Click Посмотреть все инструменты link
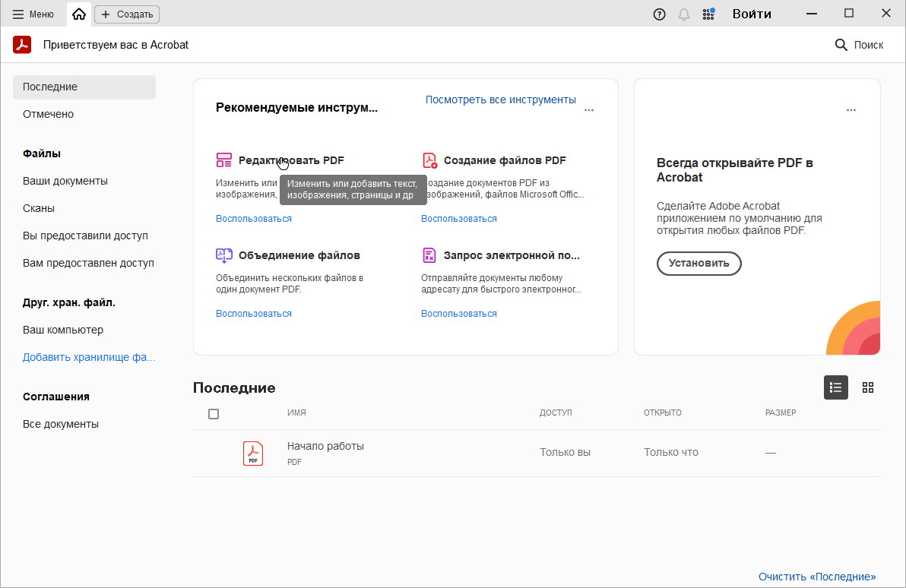Screen dimensions: 906x588 click(500, 100)
